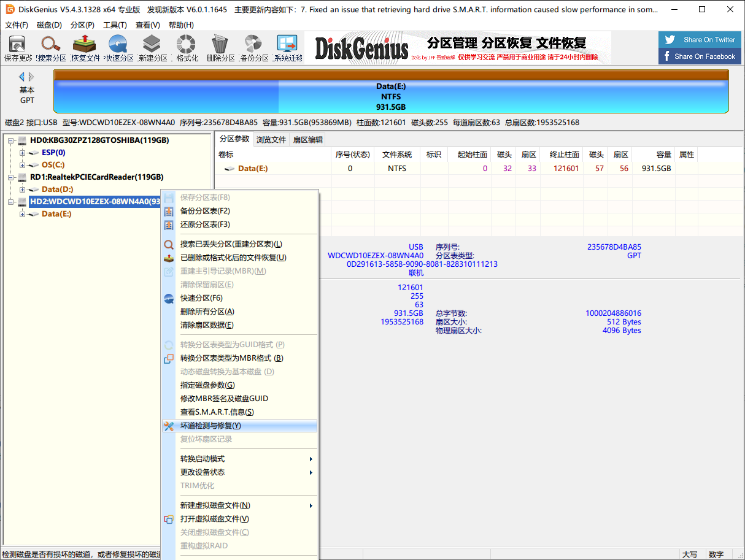This screenshot has width=745, height=560.
Task: Click the Share On Facebook button
Action: point(700,56)
